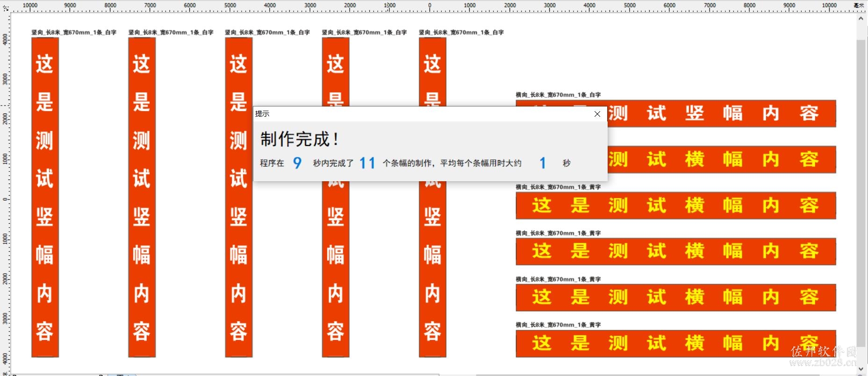Image resolution: width=868 pixels, height=376 pixels.
Task: Click the 横向_长8米_宽670mm_1条_白字 label
Action: click(558, 95)
